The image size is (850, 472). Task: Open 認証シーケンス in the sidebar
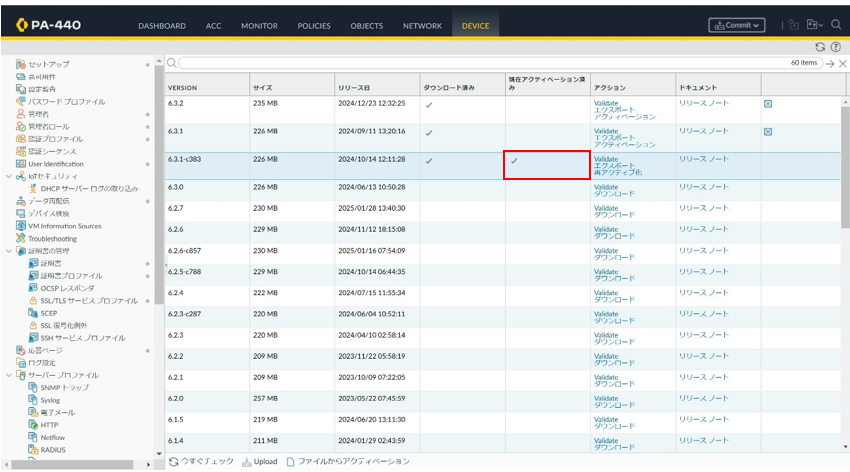52,151
